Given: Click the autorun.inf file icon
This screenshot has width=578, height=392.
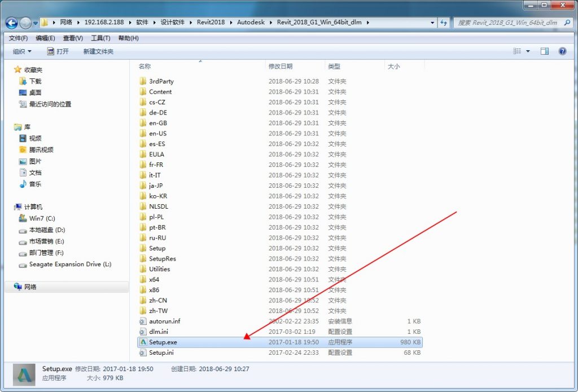Looking at the screenshot, I should (x=143, y=321).
